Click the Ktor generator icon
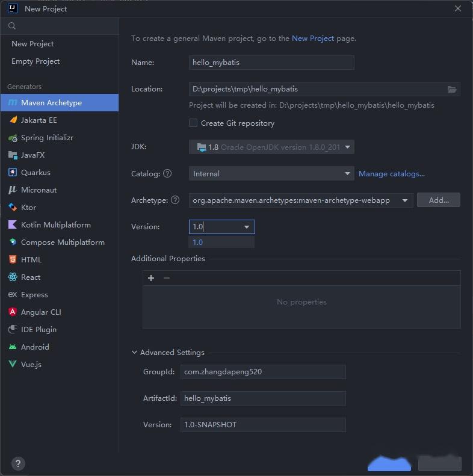Viewport: 473px width, 476px height. click(x=13, y=208)
